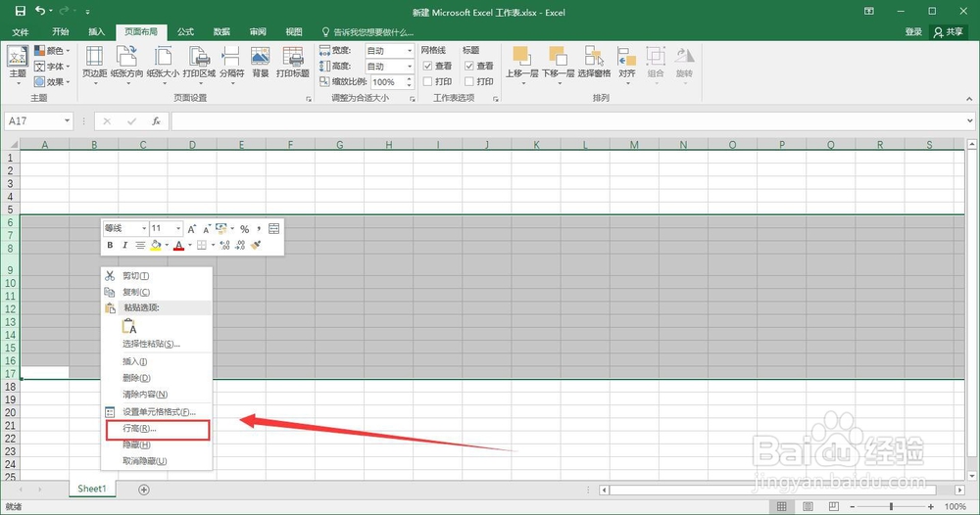The height and width of the screenshot is (515, 980).
Task: Expand the Height (高度) dropdown
Action: click(x=410, y=67)
